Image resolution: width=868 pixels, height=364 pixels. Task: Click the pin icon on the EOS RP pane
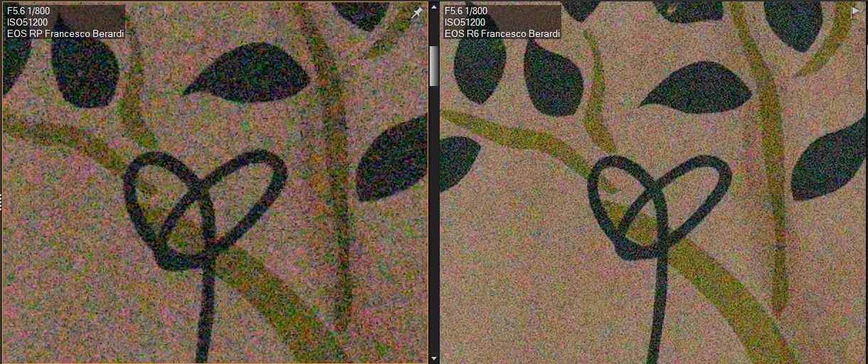418,13
